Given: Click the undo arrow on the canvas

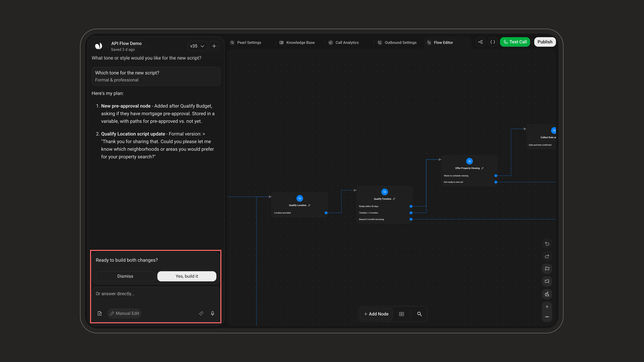Looking at the screenshot, I should tap(547, 244).
